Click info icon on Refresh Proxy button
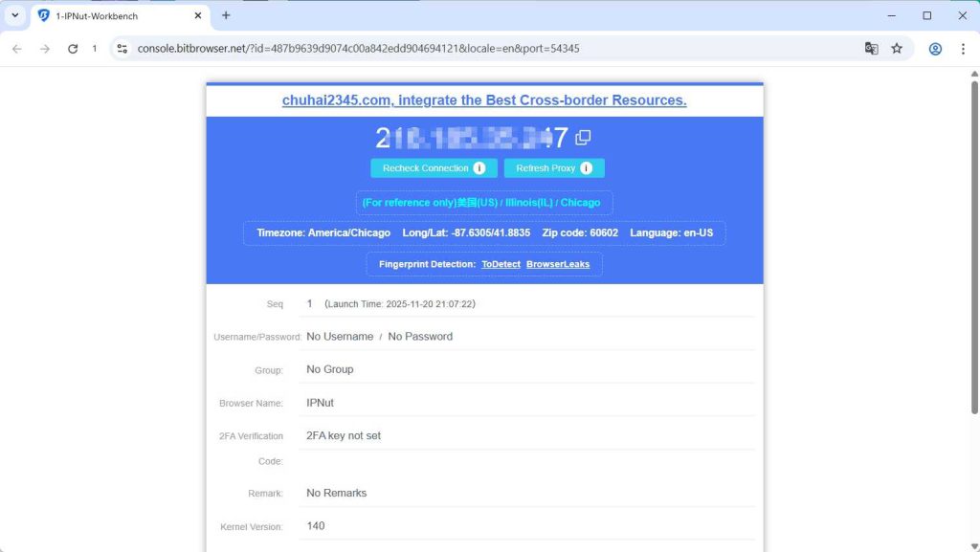The width and height of the screenshot is (980, 552). point(586,168)
